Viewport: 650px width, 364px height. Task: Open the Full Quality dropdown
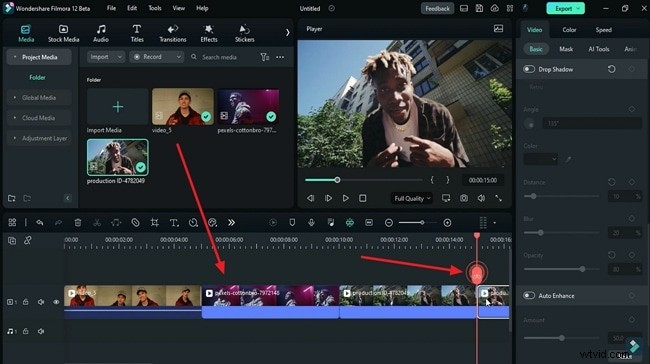click(412, 199)
